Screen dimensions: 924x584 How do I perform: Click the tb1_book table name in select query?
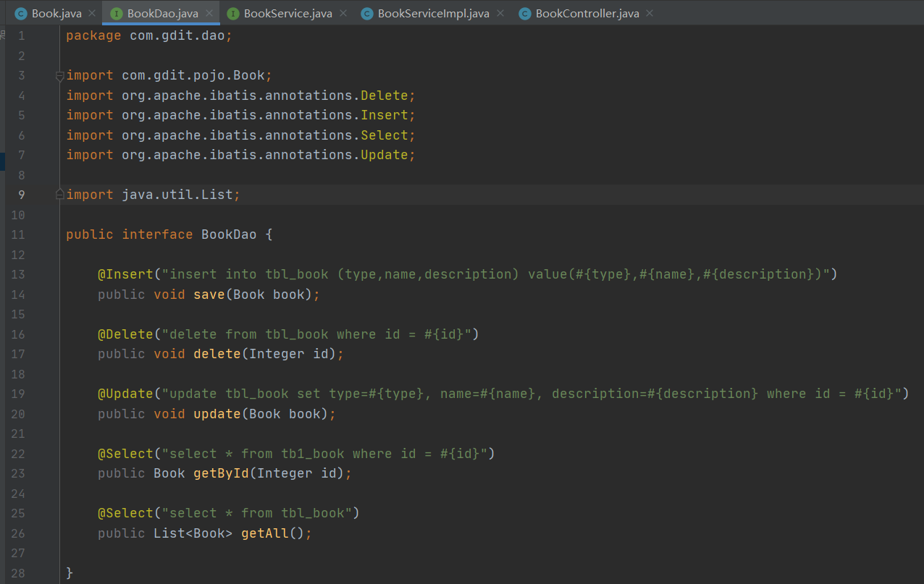[313, 454]
